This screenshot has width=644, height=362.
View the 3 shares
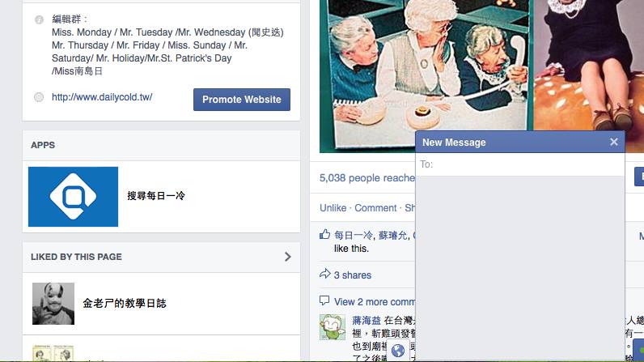(x=353, y=275)
